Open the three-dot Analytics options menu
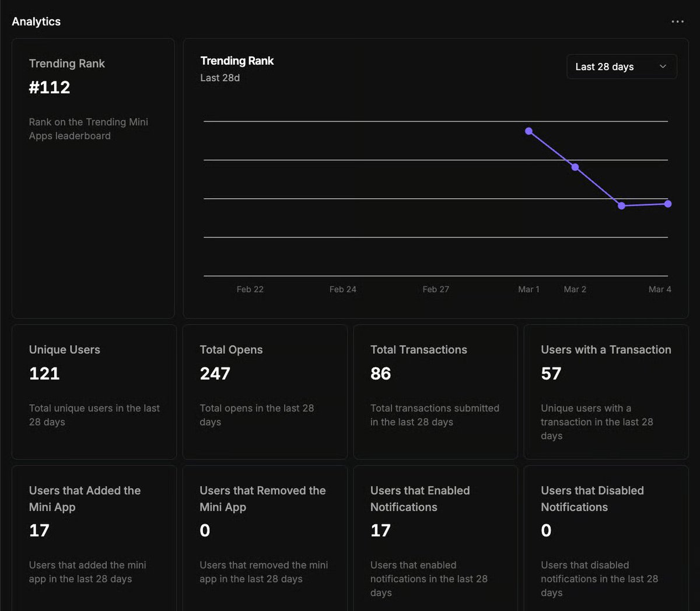700x611 pixels. (x=677, y=22)
